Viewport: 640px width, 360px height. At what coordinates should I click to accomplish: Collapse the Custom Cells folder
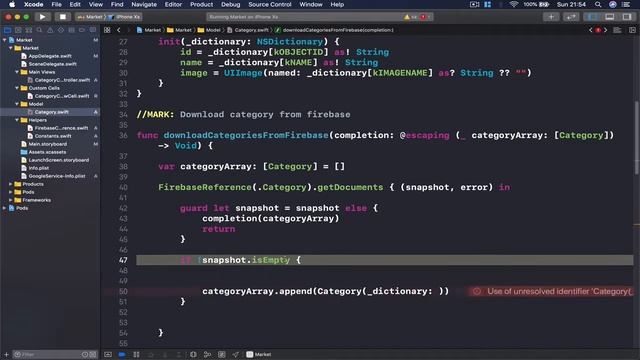click(17, 88)
